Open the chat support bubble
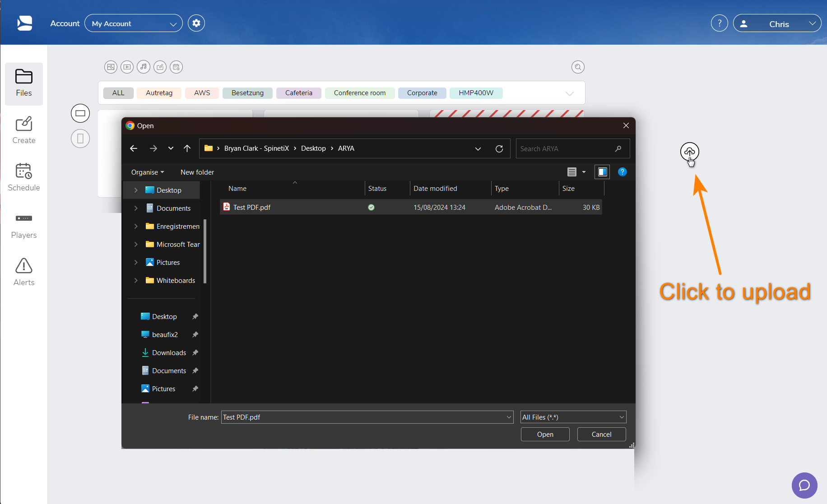 coord(804,486)
